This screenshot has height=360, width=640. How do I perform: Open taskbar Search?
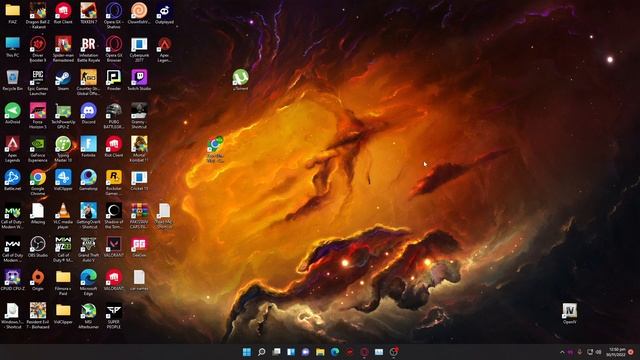point(262,352)
